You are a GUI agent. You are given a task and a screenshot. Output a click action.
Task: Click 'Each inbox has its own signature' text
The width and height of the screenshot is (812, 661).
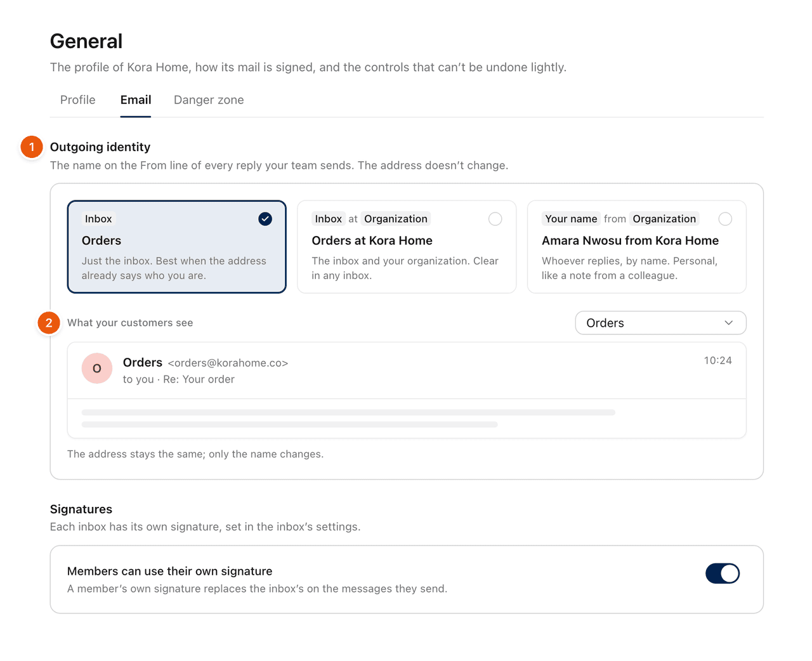(x=206, y=527)
